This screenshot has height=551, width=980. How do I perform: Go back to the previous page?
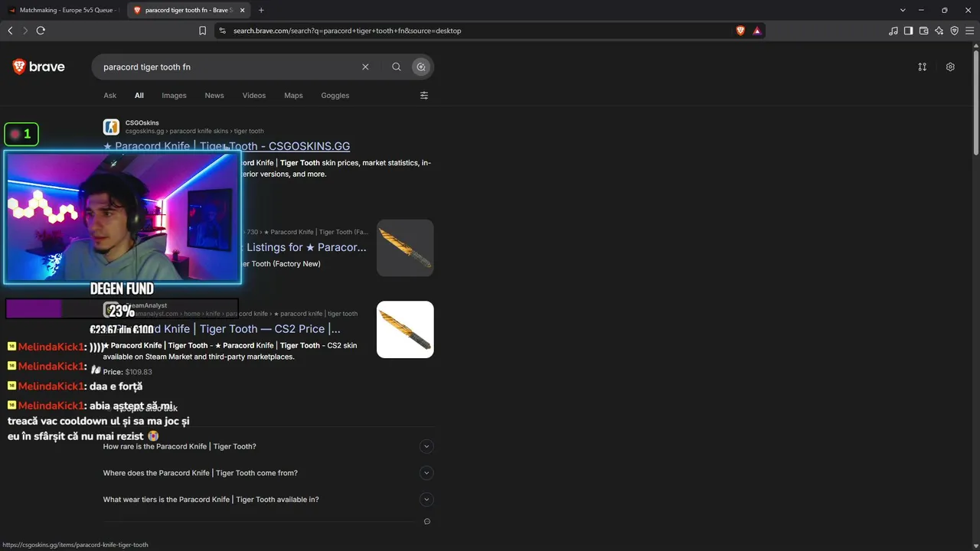click(x=10, y=31)
